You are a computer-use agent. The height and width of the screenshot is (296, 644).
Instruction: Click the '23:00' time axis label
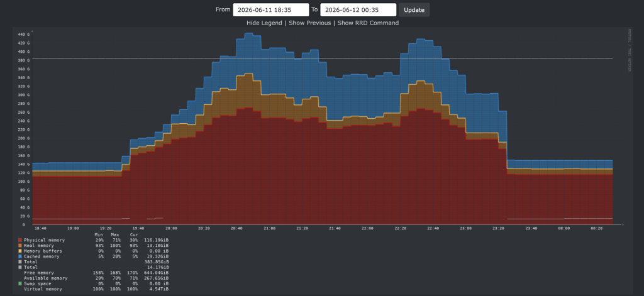click(466, 228)
